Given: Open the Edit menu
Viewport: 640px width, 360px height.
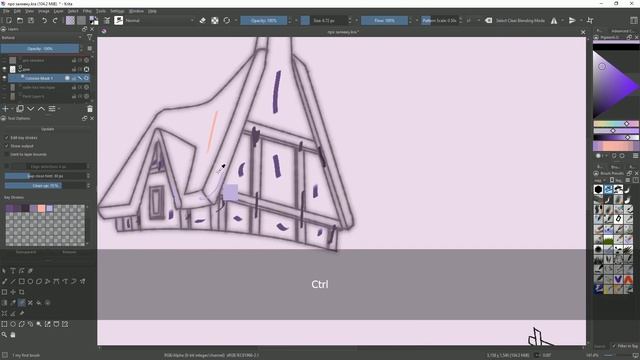Looking at the screenshot, I should click(x=17, y=11).
